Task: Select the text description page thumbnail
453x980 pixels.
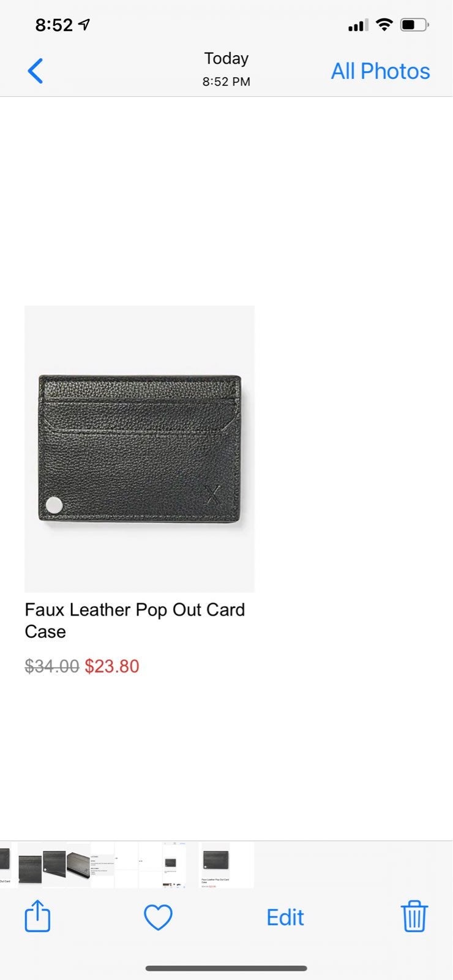Action: pos(102,865)
